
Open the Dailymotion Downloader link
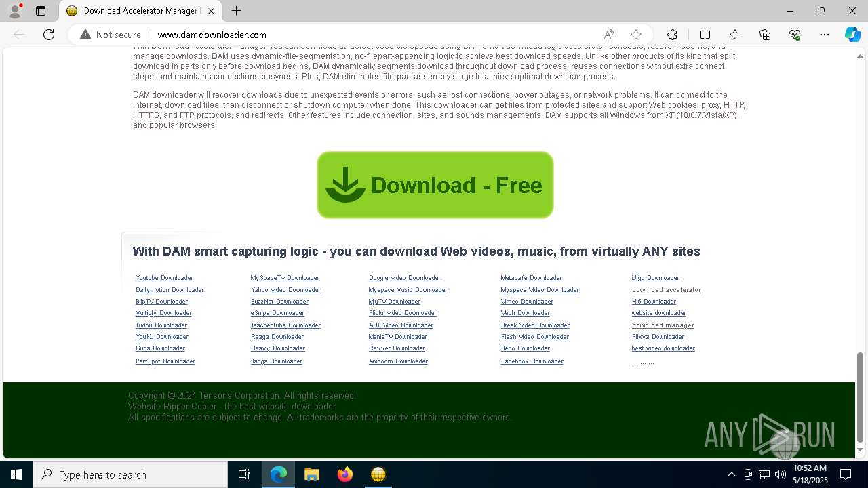pyautogui.click(x=170, y=290)
